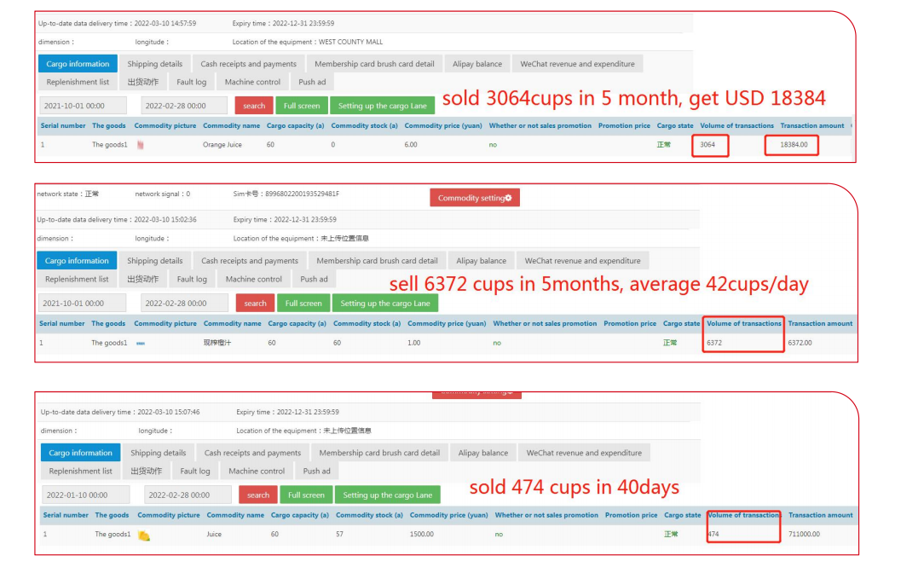Open Fault log tab in the top panel

pos(191,82)
